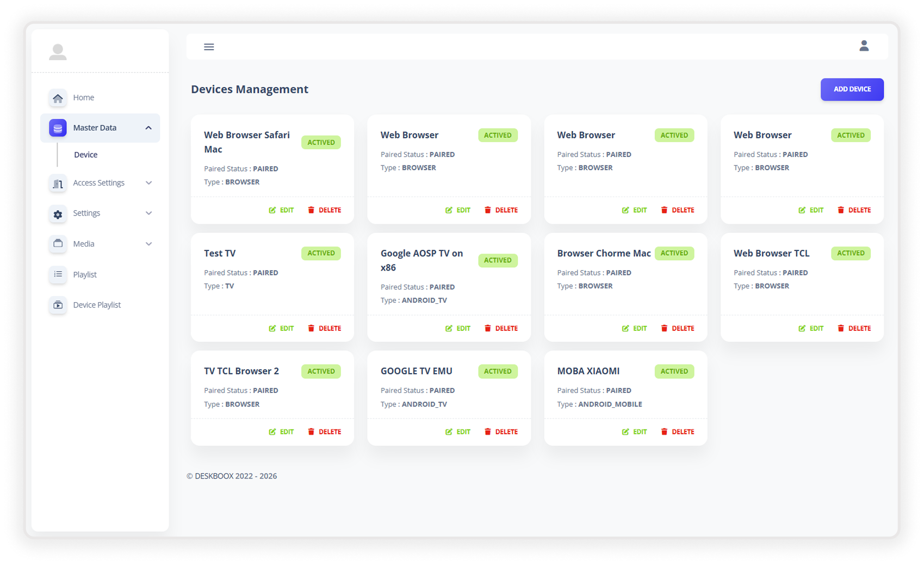Click the Access Settings door icon
The image size is (924, 565).
[58, 183]
